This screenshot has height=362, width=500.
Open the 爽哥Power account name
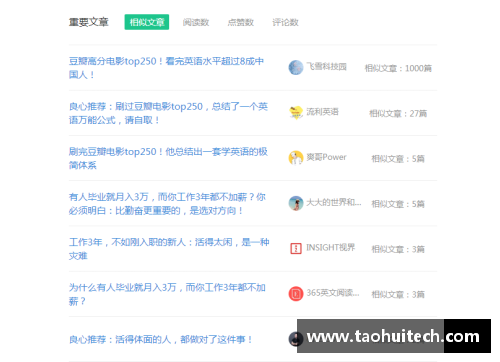[326, 157]
